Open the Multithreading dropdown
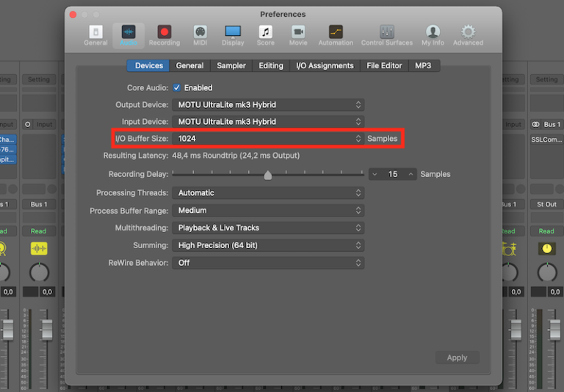Image resolution: width=564 pixels, height=392 pixels. (268, 228)
